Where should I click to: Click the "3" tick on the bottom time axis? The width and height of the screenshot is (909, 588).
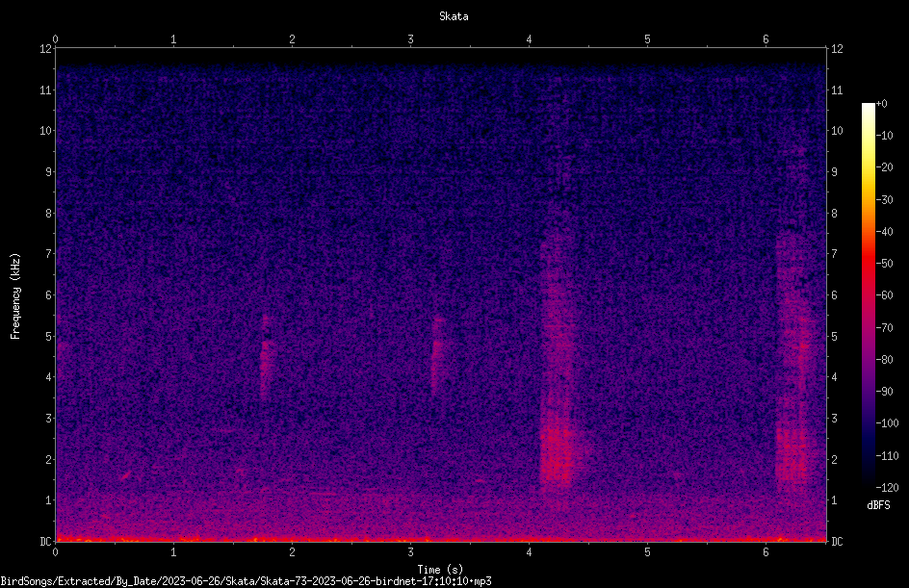(x=410, y=552)
